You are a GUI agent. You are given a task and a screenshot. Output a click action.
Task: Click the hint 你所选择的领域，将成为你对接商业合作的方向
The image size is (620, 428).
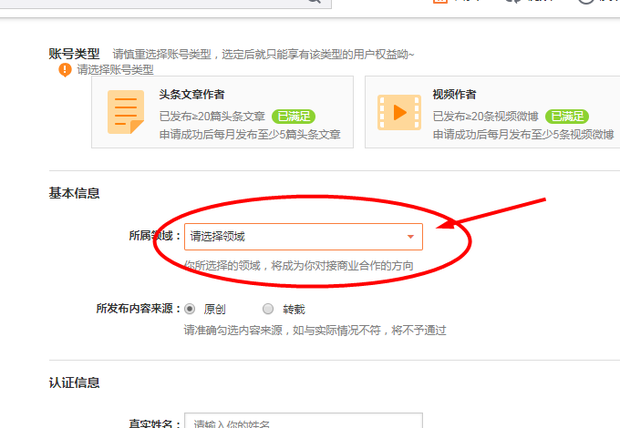(x=299, y=265)
